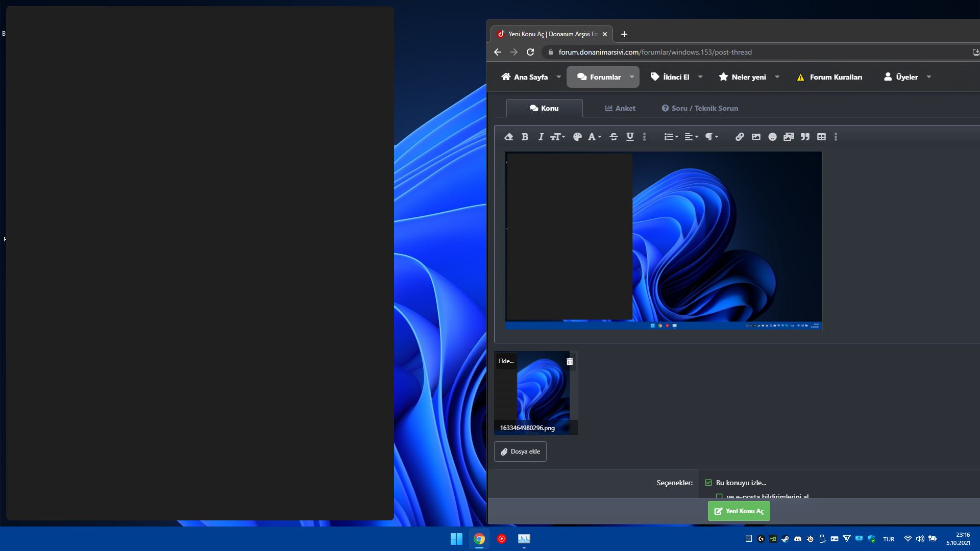Screen dimensions: 980x551
Task: Open the Windows Start menu
Action: pos(456,539)
